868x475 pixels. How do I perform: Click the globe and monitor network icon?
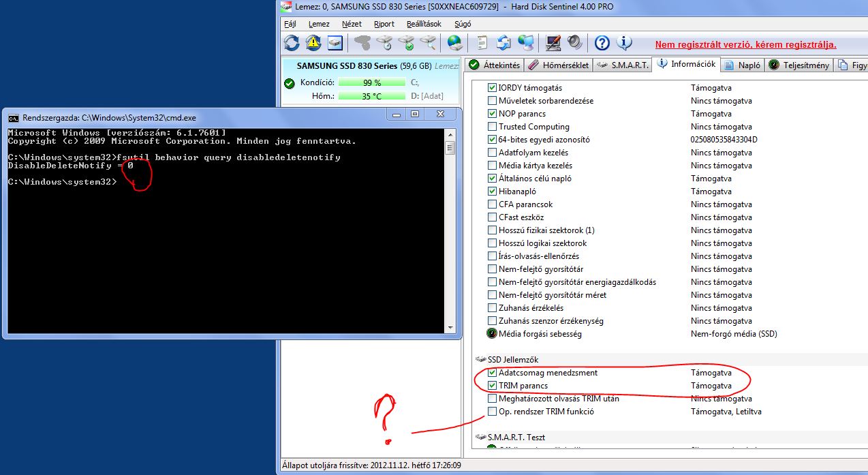tap(525, 43)
